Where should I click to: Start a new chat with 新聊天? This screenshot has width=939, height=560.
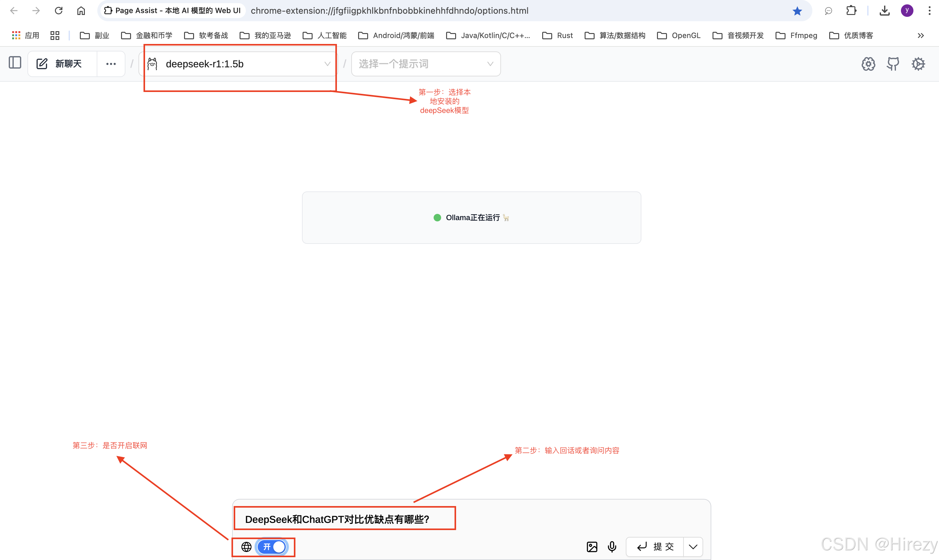click(62, 64)
